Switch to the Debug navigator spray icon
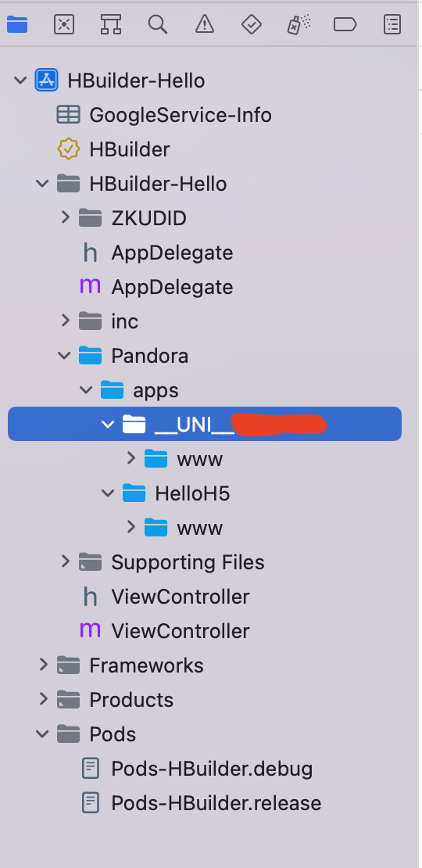Screen dimensions: 422x868 (x=299, y=24)
